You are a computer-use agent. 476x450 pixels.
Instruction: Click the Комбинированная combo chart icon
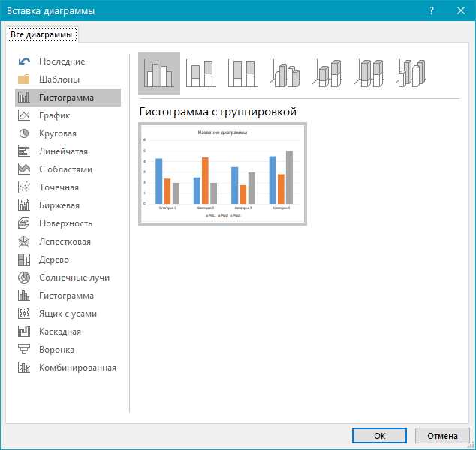click(24, 367)
